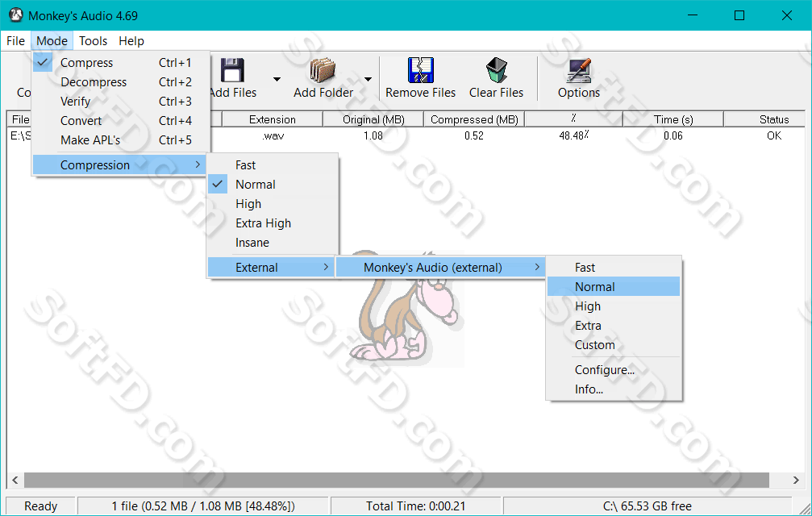Click the Clear Files trash bin icon

point(497,70)
